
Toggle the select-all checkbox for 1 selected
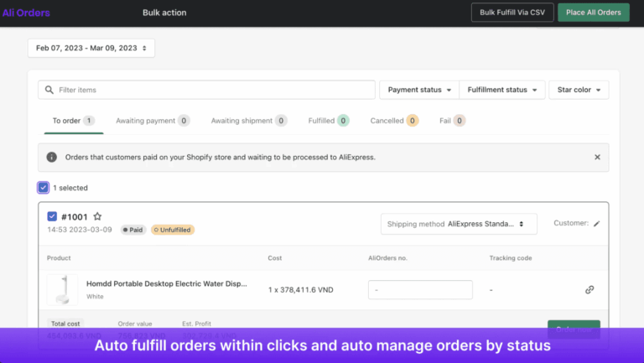point(44,188)
